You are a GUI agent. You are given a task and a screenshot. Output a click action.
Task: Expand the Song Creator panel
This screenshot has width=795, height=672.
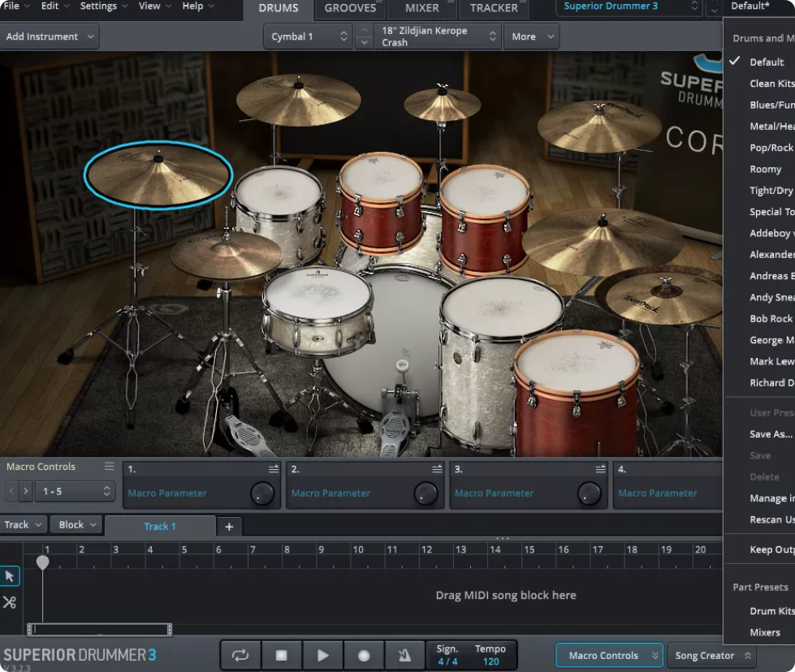point(712,655)
